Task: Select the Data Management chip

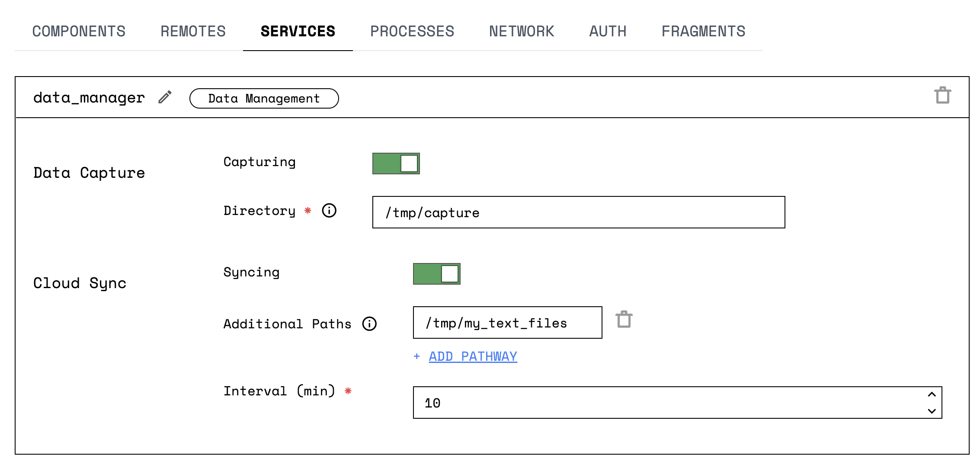Action: click(264, 98)
